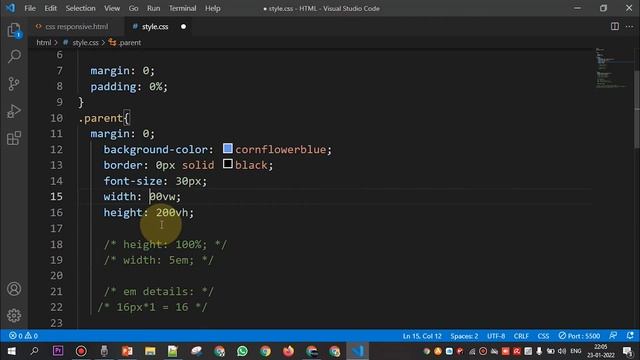Open the Edit menu

coord(51,8)
